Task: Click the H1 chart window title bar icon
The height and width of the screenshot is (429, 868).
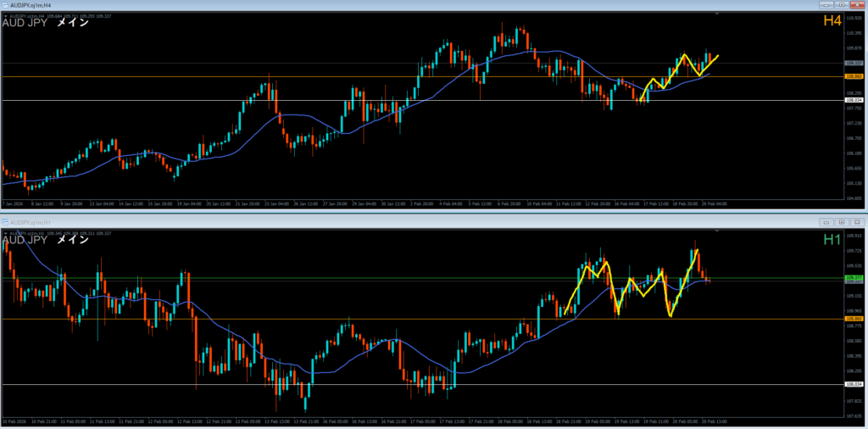Action: [4, 221]
